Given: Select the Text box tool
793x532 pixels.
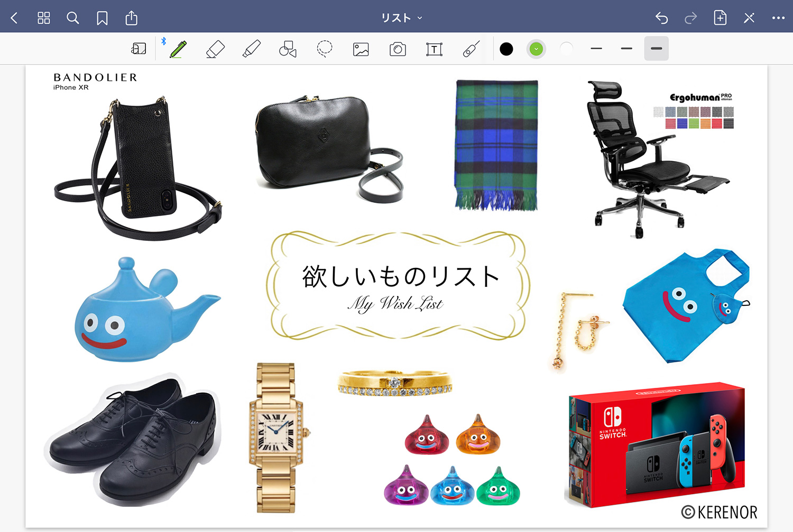Looking at the screenshot, I should click(x=434, y=50).
